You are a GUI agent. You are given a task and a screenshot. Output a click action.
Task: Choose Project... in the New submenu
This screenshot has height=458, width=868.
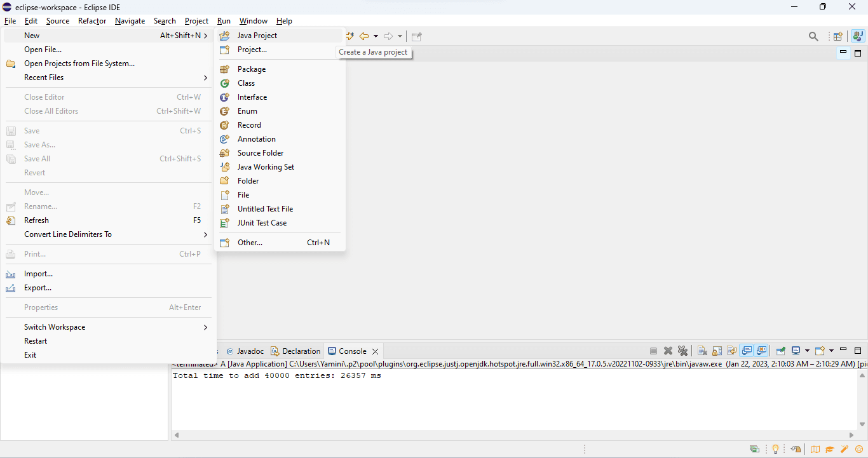pos(280,50)
